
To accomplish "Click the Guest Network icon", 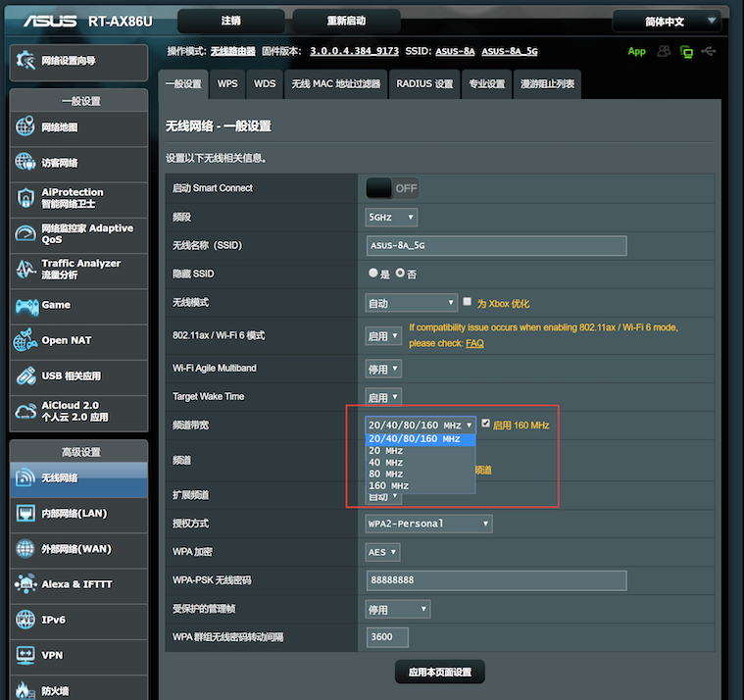I will [25, 163].
